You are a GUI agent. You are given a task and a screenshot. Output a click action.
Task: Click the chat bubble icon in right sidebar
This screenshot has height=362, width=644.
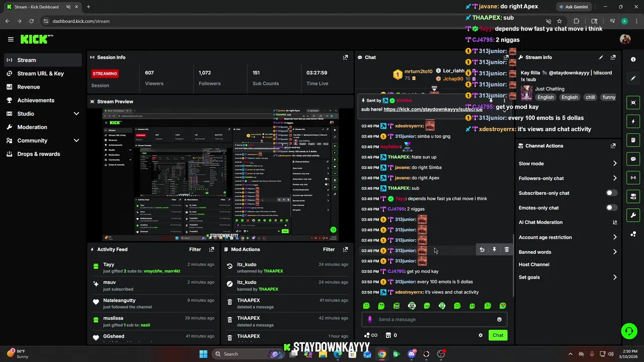click(x=633, y=159)
